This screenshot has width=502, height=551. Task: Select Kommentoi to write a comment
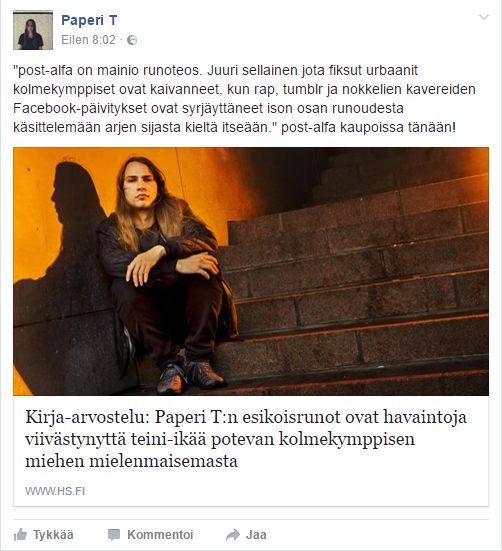[150, 535]
